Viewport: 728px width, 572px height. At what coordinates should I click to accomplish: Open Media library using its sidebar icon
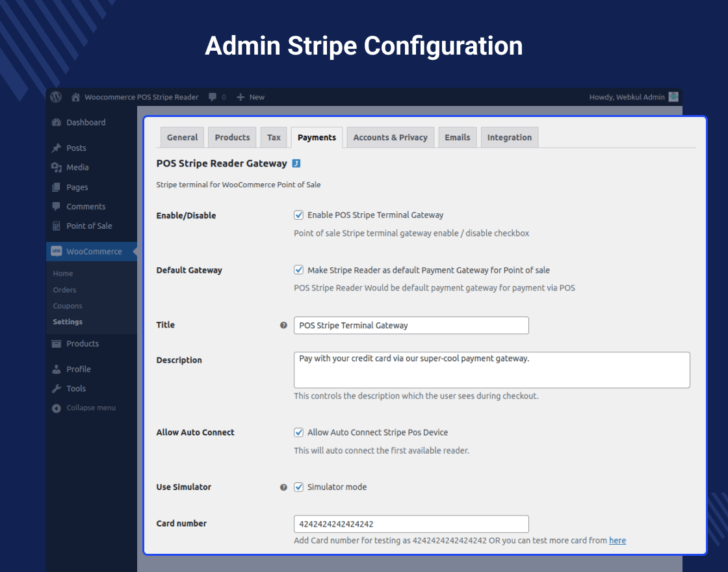[58, 167]
